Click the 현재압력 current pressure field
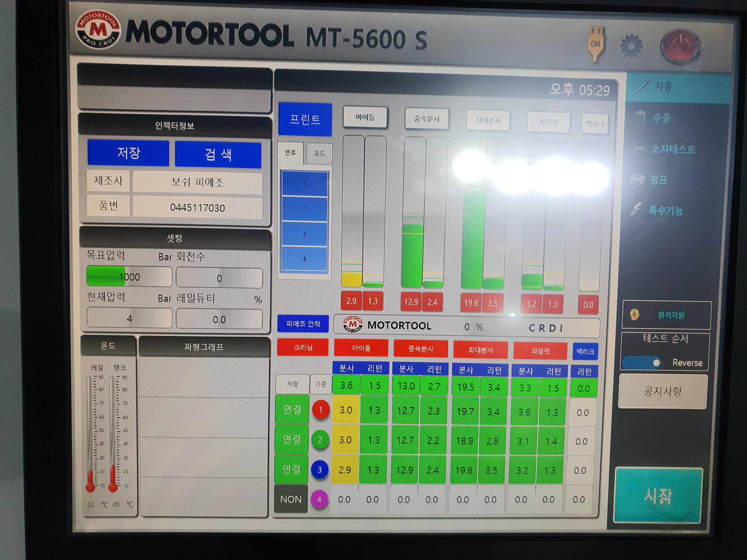This screenshot has height=560, width=747. click(x=129, y=318)
